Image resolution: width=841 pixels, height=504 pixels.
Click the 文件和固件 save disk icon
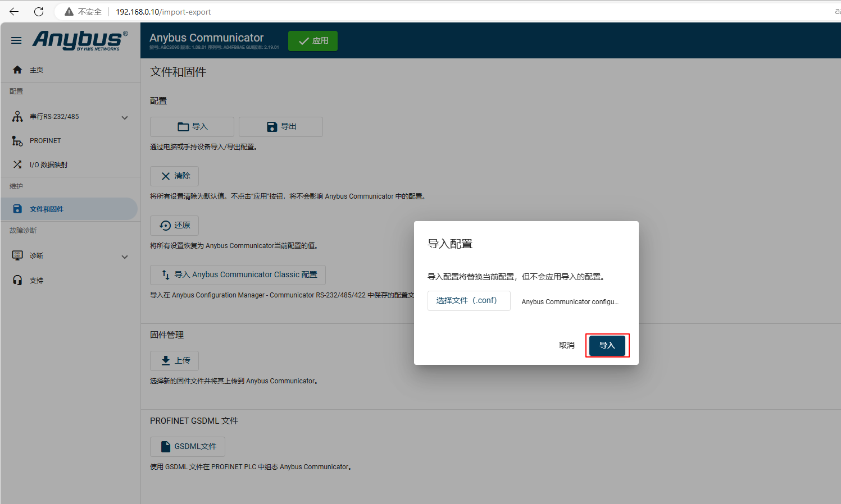coord(17,209)
